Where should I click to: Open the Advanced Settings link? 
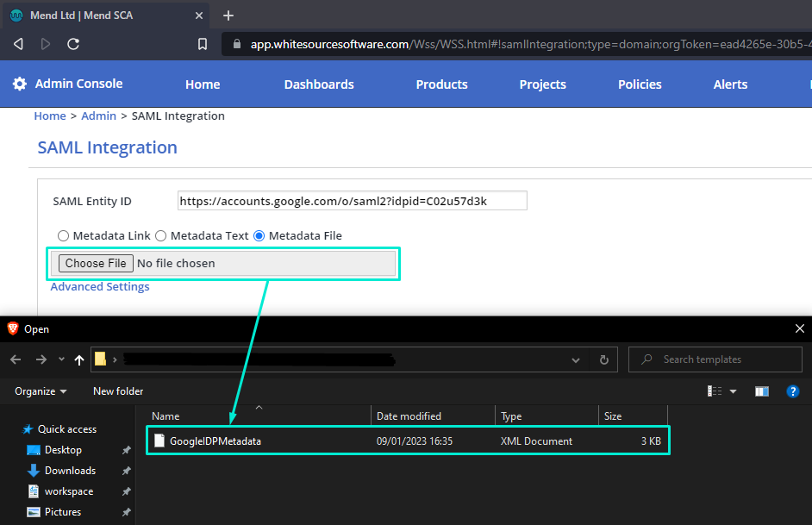pyautogui.click(x=100, y=287)
